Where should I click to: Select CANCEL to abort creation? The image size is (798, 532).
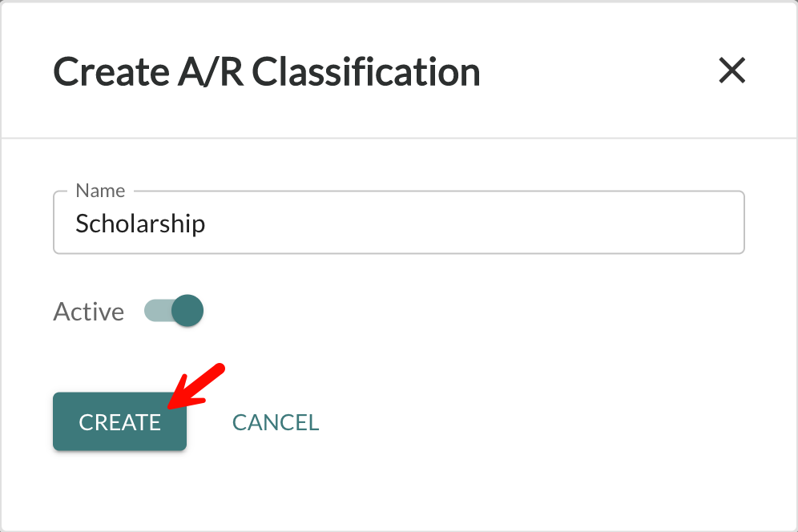point(275,421)
